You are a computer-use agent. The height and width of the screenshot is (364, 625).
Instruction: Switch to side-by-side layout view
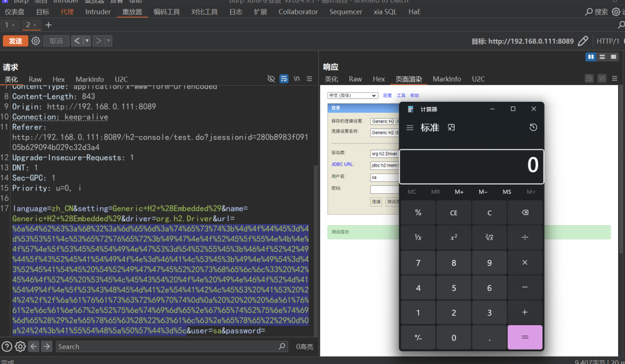coord(591,57)
